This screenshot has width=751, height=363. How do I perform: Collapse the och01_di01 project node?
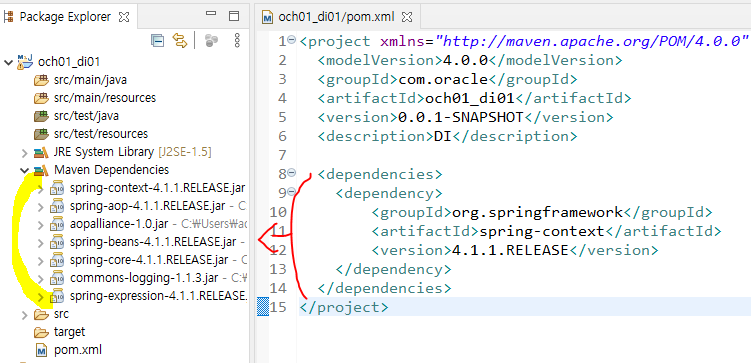pos(8,62)
